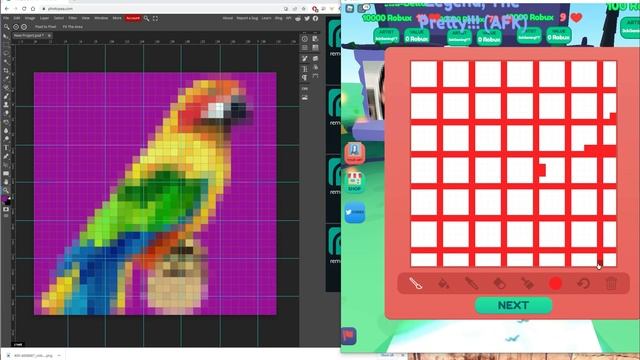Open the Edit menu
Screen dimensions: 640x360
pos(16,18)
